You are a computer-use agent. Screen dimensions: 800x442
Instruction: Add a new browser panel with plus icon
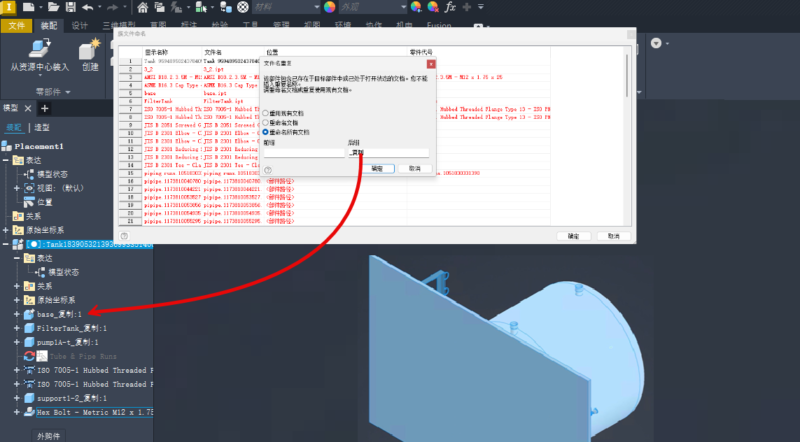(x=44, y=108)
